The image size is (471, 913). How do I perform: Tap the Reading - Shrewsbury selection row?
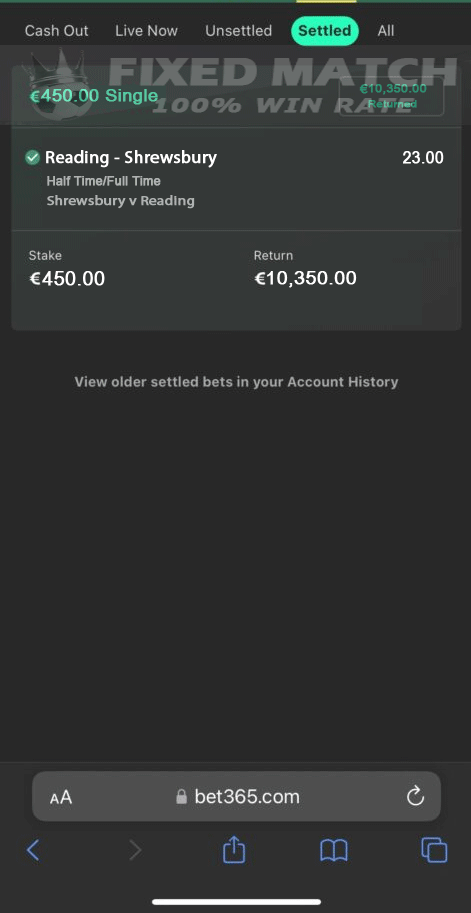(x=235, y=178)
